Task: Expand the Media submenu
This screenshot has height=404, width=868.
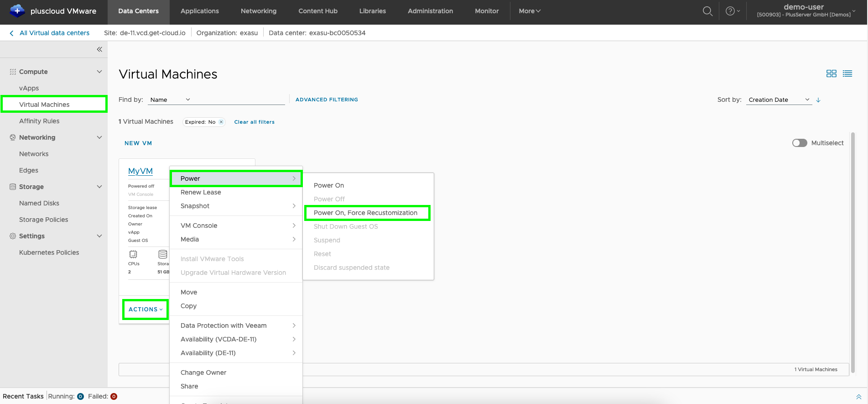Action: (x=236, y=239)
